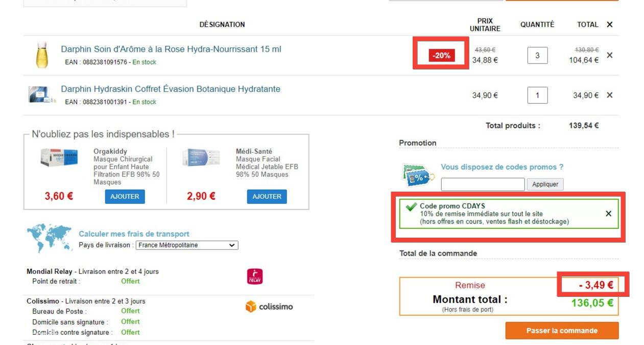The width and height of the screenshot is (644, 345).
Task: Add Médi-Santé masks with AJOUTER button
Action: point(267,197)
